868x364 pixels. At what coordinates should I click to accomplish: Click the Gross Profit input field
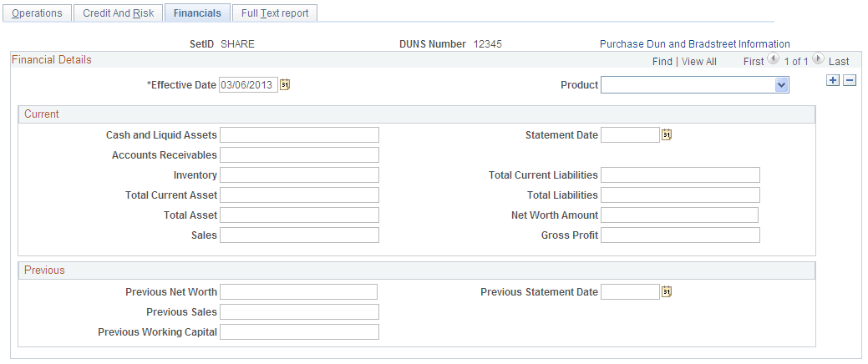coord(680,235)
